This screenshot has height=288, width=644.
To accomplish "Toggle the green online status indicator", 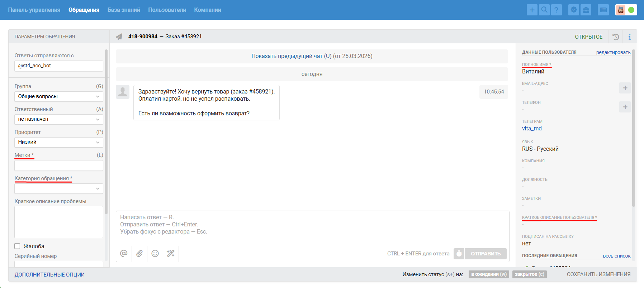I will [x=631, y=10].
